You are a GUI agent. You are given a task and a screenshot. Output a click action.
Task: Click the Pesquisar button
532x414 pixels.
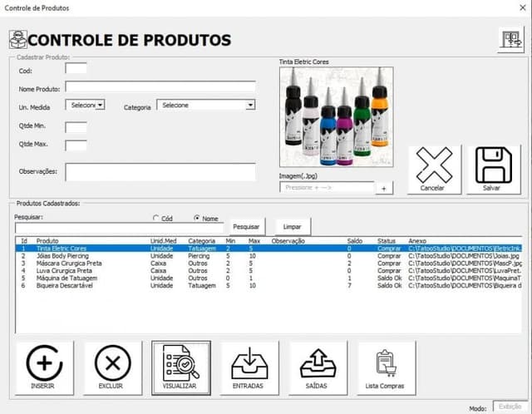coord(247,227)
